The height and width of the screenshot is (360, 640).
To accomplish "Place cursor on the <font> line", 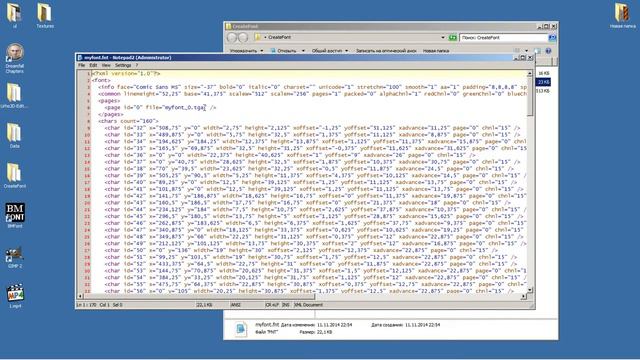I will (101, 80).
